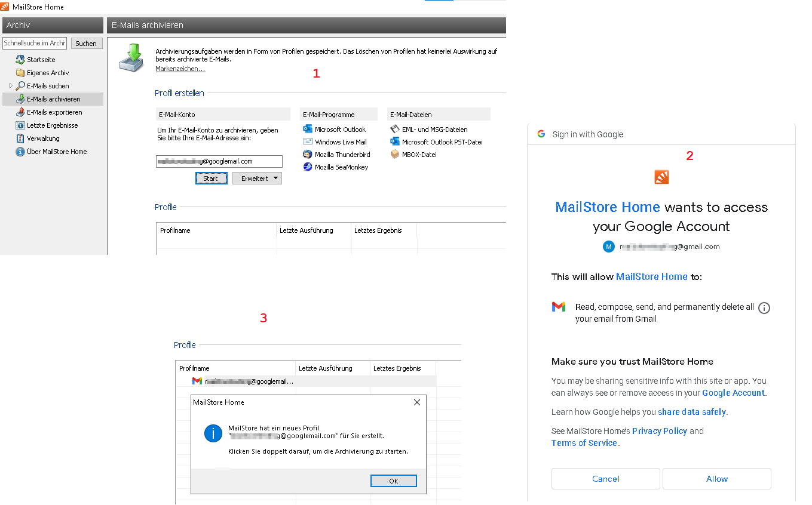Click the Über MailStore Home info icon
812x505 pixels.
click(x=20, y=152)
